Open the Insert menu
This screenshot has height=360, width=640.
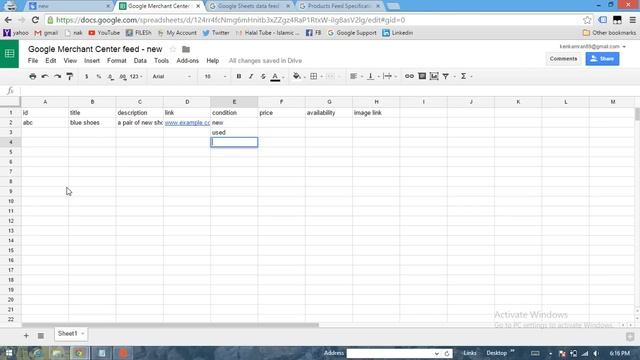pyautogui.click(x=92, y=61)
